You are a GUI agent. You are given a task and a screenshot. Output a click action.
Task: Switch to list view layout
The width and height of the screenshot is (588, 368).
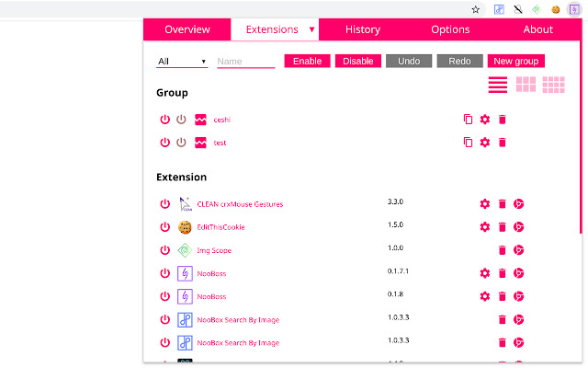point(498,85)
